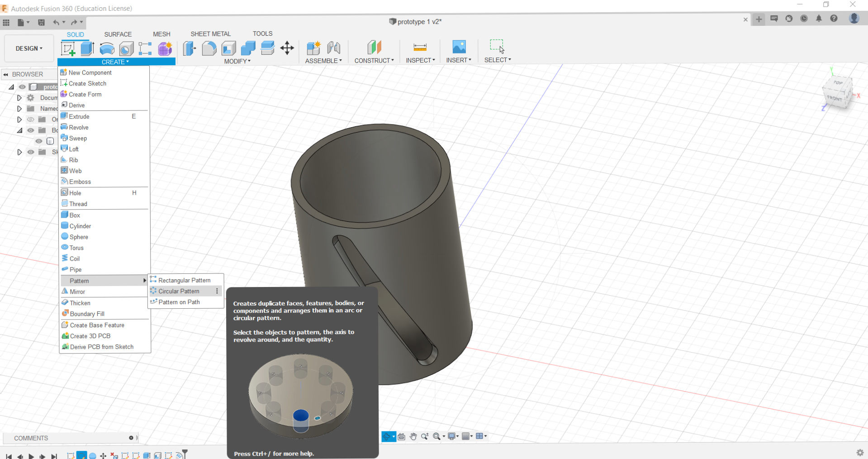The image size is (868, 459).
Task: Close the prototype 1 v2 document tab
Action: click(745, 19)
